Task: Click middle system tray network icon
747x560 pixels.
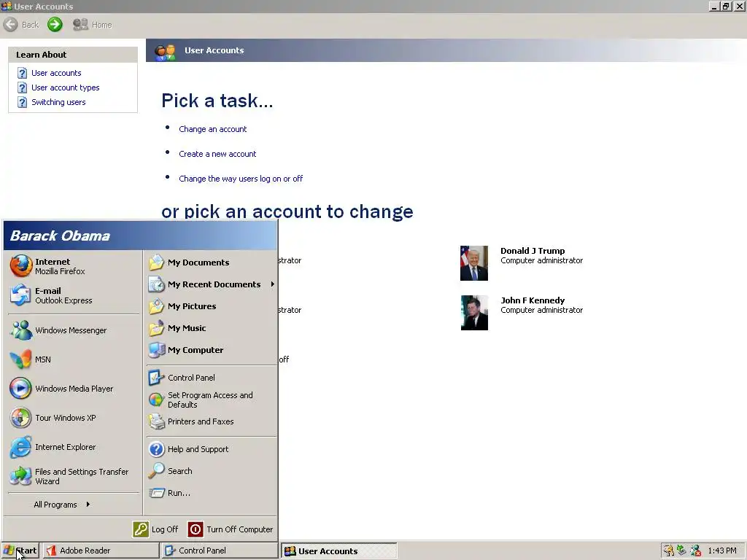Action: tap(682, 551)
